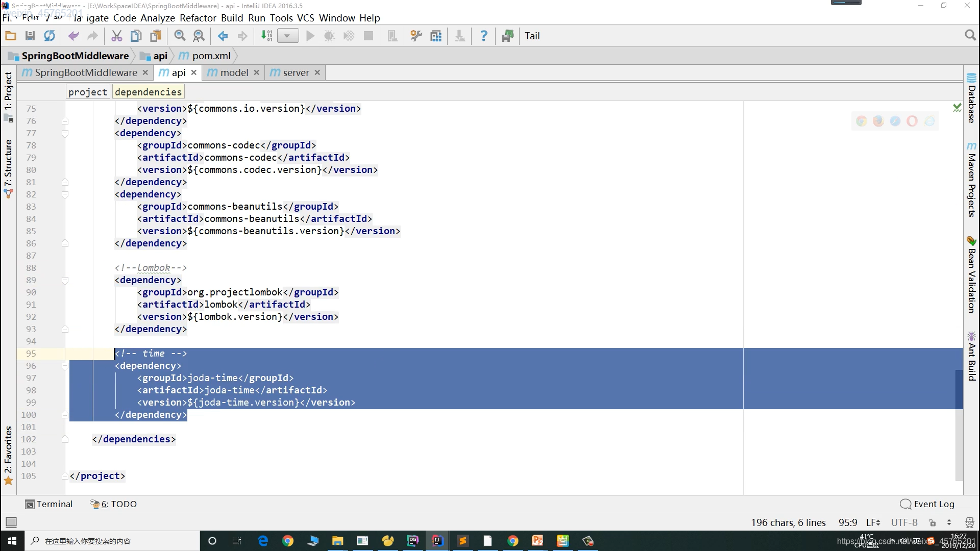980x551 pixels.
Task: Open Project Structure icon
Action: point(436,36)
